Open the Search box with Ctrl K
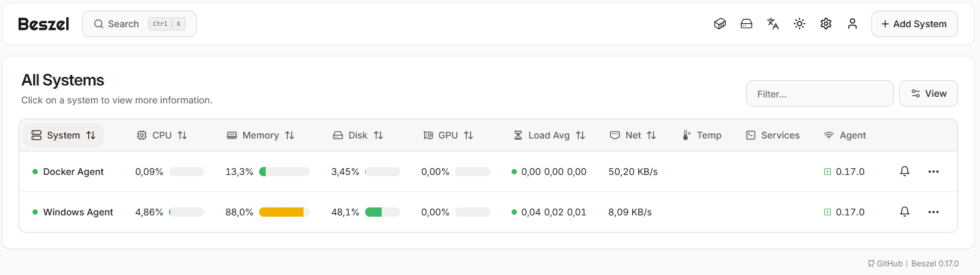 click(x=139, y=24)
